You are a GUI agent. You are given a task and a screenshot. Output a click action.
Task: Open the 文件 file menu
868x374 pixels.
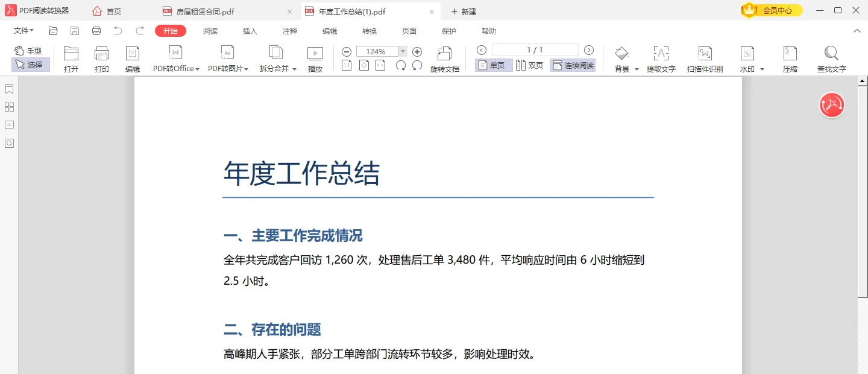tap(24, 31)
